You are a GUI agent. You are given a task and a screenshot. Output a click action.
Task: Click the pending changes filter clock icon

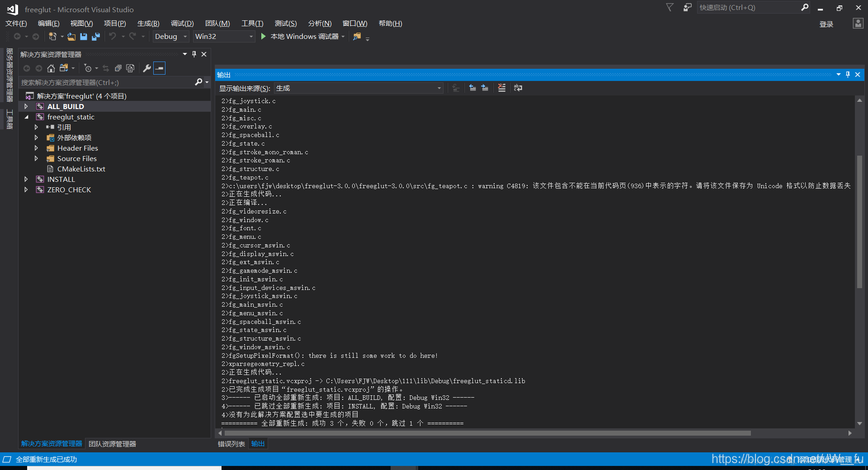88,68
